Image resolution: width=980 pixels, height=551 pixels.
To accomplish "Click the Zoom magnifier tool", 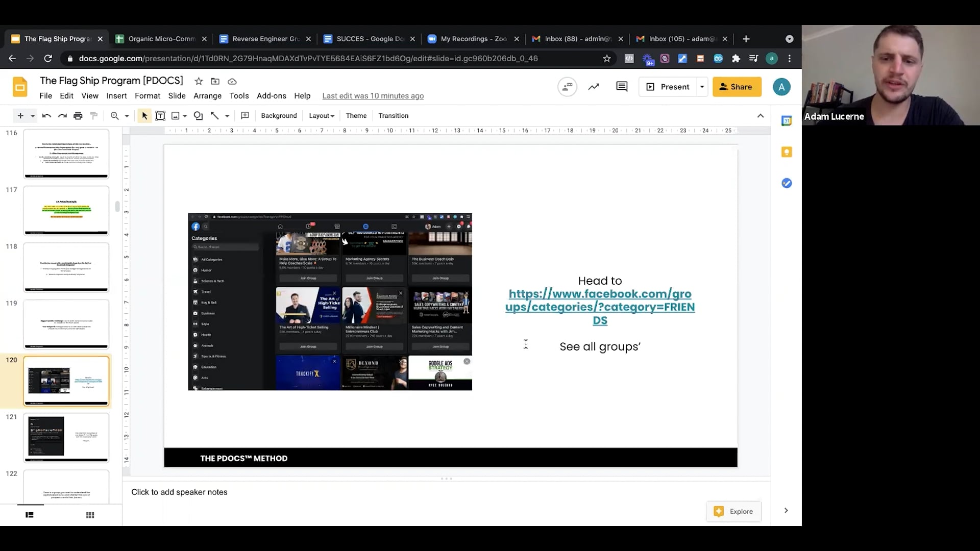I will click(115, 116).
